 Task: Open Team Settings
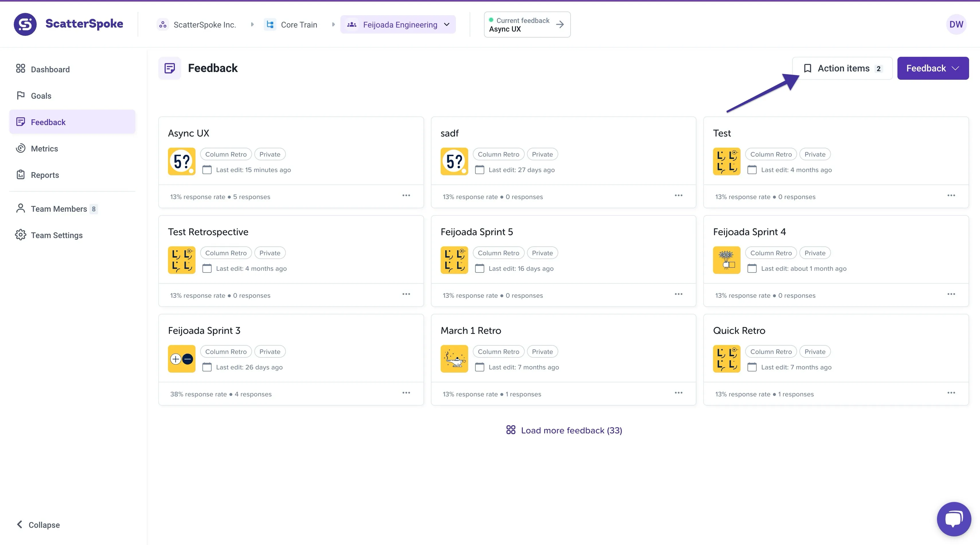(57, 235)
